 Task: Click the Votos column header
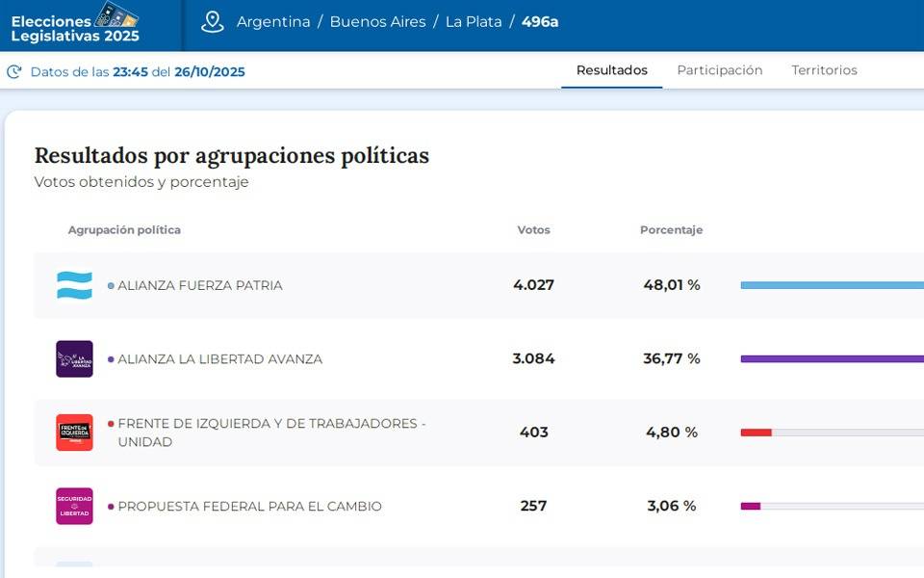pyautogui.click(x=533, y=230)
